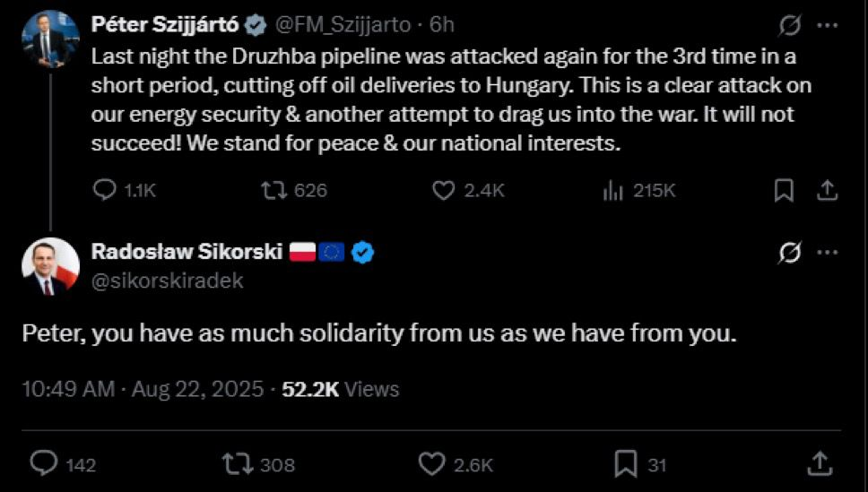Open more options for Sikorski's post
The width and height of the screenshot is (868, 492).
click(x=829, y=254)
